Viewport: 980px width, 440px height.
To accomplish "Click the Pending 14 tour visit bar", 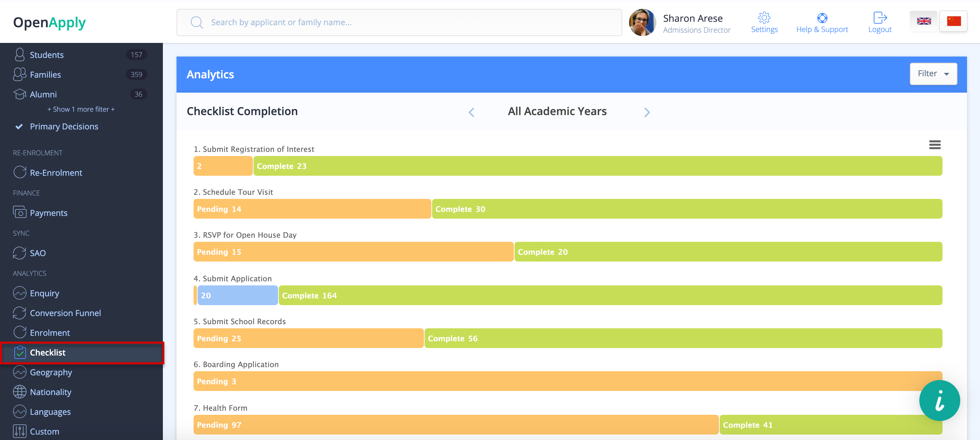I will pos(312,209).
